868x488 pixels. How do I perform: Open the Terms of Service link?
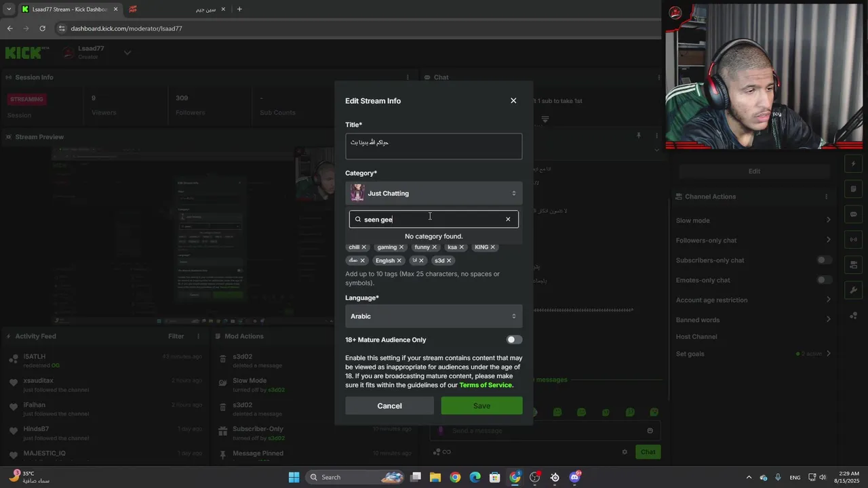pos(486,385)
